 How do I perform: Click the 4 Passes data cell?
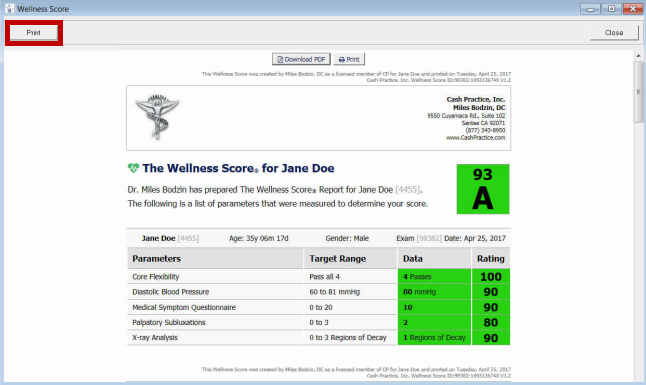point(434,277)
